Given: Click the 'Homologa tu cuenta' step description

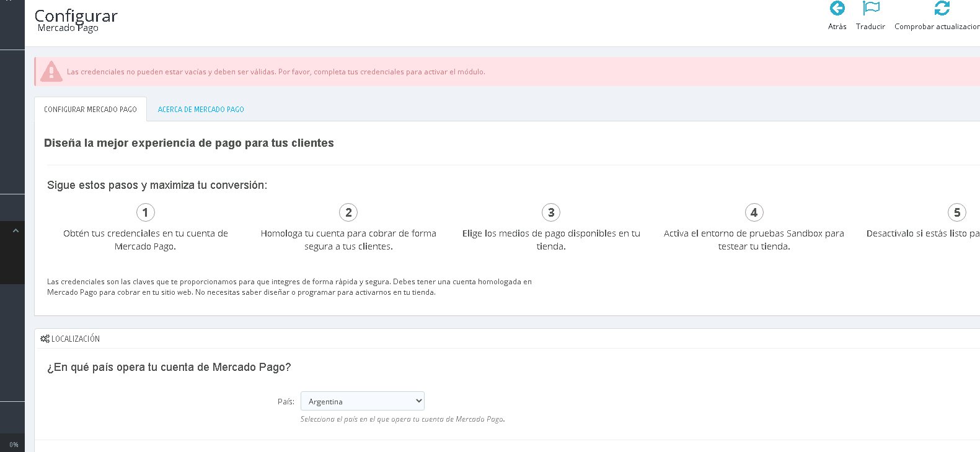Looking at the screenshot, I should [348, 240].
